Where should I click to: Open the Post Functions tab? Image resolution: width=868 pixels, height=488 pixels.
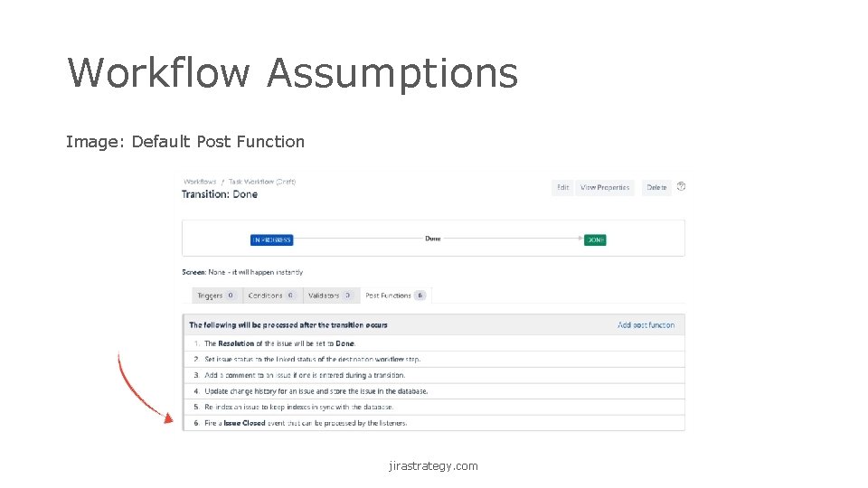pyautogui.click(x=394, y=296)
